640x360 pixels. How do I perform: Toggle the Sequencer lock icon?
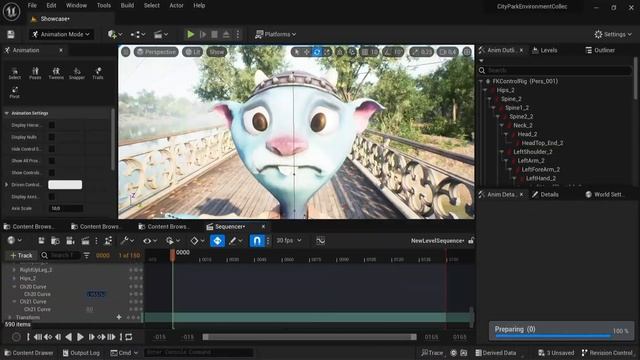point(471,240)
